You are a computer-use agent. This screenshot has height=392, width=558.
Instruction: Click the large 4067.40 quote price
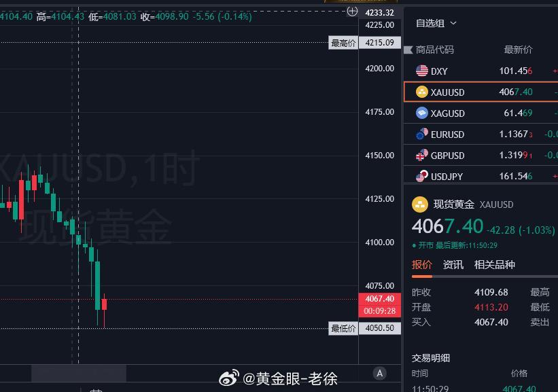(x=447, y=226)
